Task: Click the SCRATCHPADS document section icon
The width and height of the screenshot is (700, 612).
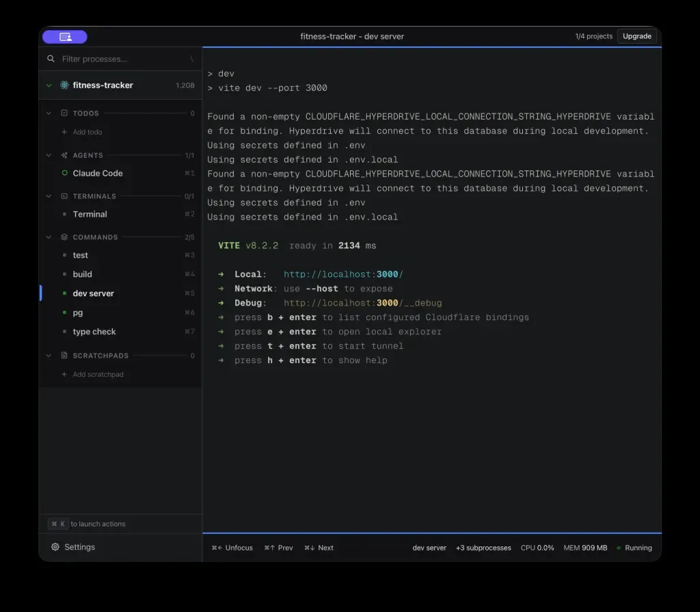Action: pyautogui.click(x=64, y=355)
